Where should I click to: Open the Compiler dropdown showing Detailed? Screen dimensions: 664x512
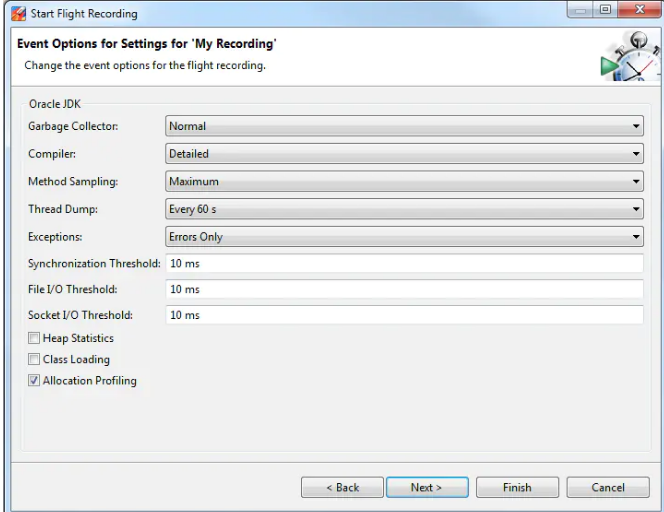point(404,154)
